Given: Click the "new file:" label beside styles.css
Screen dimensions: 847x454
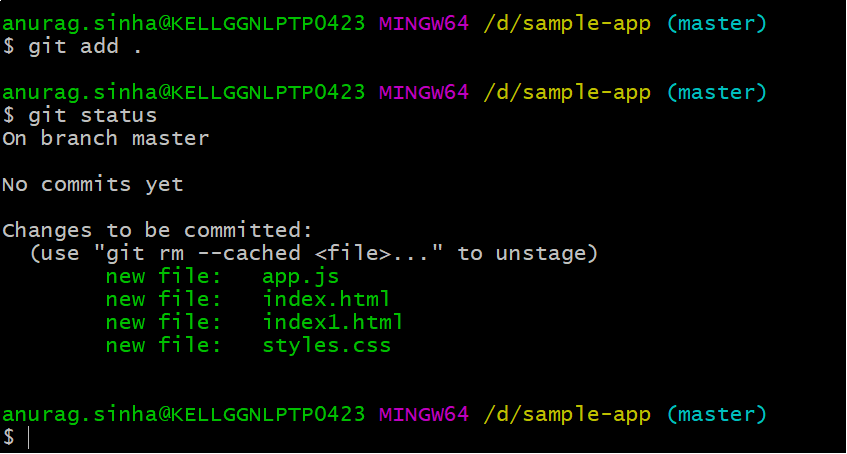Looking at the screenshot, I should coord(163,346).
